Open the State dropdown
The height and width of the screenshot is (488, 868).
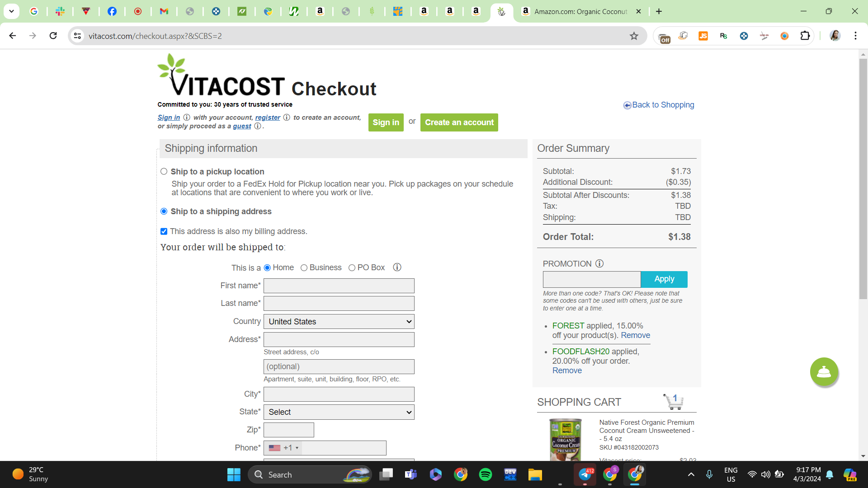[x=339, y=412]
